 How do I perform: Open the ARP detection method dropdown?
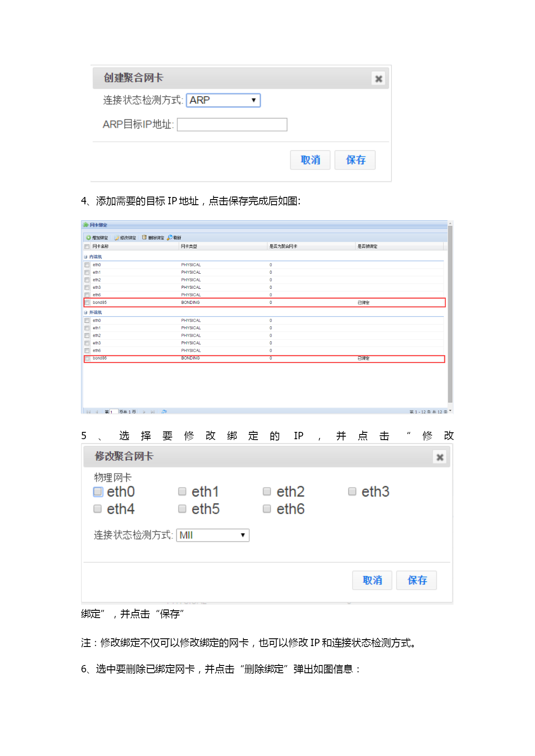[223, 100]
